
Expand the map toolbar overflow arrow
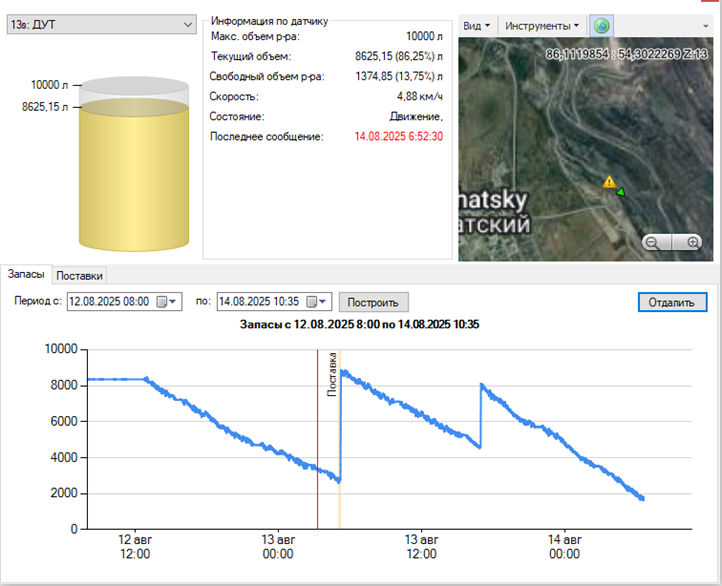[x=704, y=25]
